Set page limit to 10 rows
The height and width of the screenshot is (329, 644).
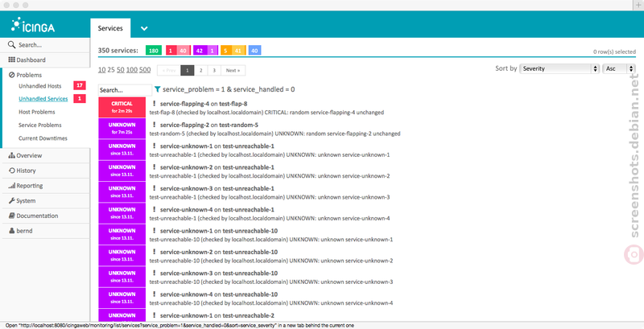click(102, 70)
